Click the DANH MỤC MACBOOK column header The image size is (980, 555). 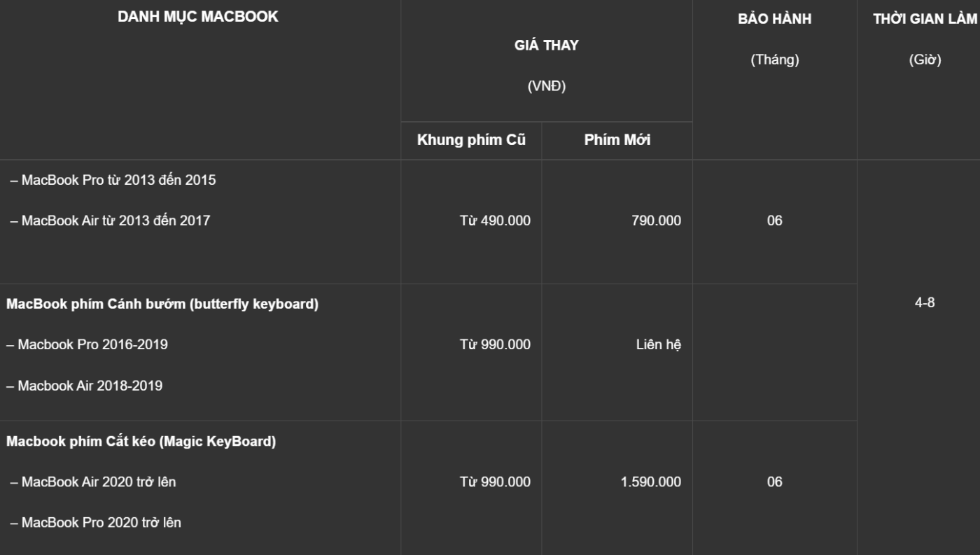[x=198, y=17]
